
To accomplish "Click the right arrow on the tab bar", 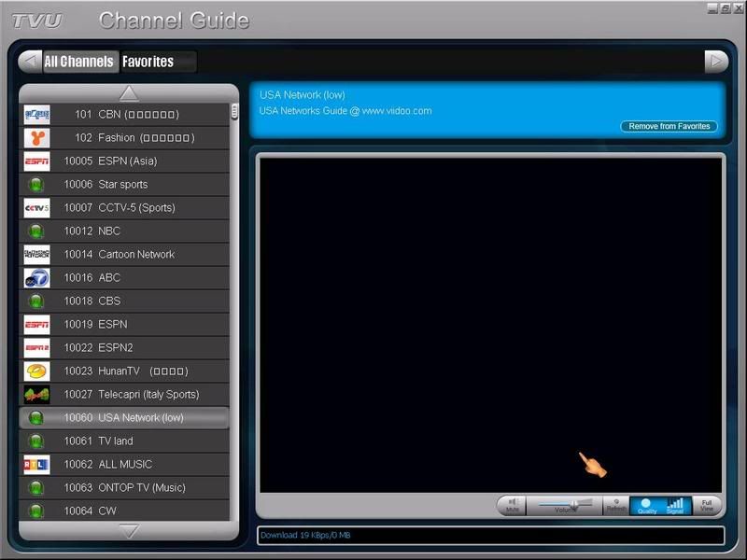I will [x=716, y=62].
